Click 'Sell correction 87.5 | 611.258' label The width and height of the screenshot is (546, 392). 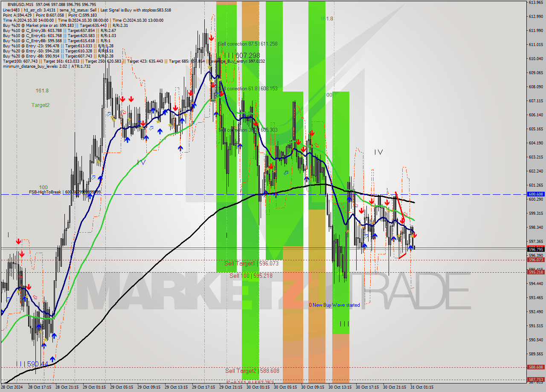tap(248, 44)
